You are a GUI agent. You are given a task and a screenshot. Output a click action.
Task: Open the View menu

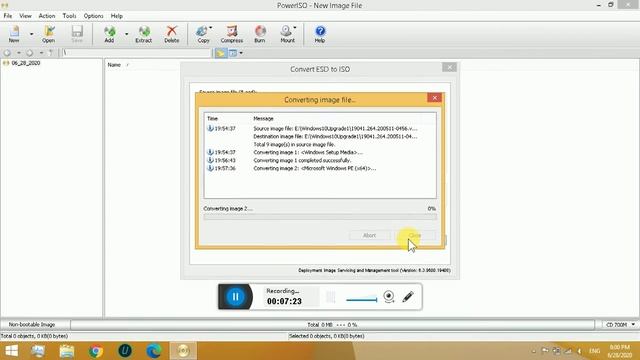click(25, 16)
